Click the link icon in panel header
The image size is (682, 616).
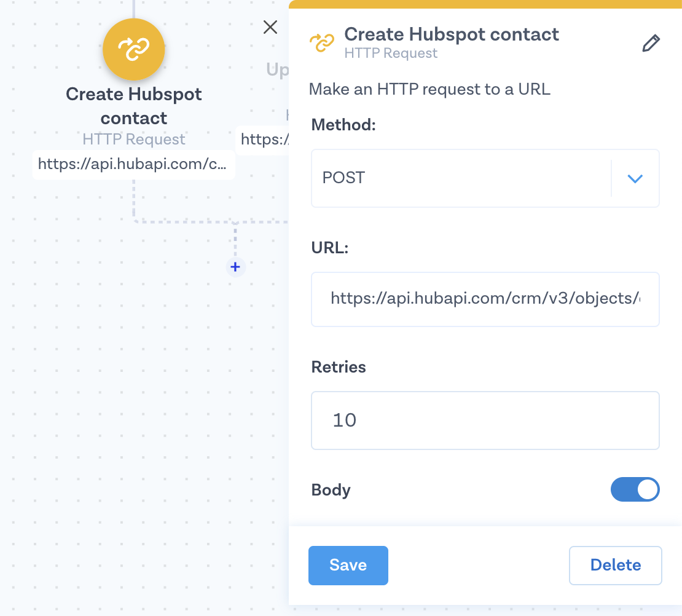[322, 43]
